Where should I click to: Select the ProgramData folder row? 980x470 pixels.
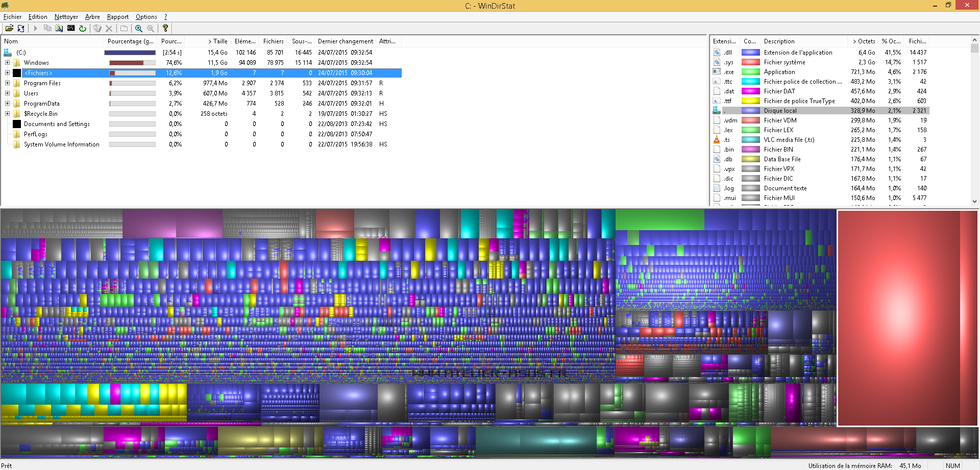tap(42, 104)
